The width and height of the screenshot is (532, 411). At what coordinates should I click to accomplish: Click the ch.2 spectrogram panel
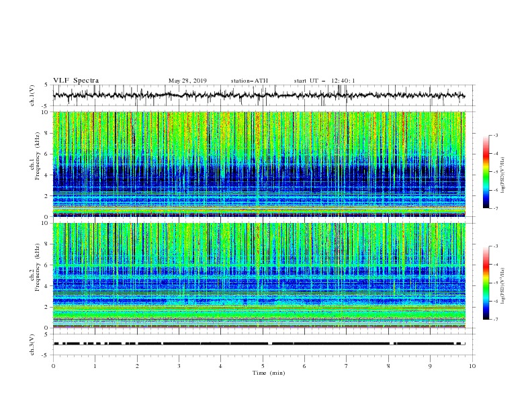259,275
